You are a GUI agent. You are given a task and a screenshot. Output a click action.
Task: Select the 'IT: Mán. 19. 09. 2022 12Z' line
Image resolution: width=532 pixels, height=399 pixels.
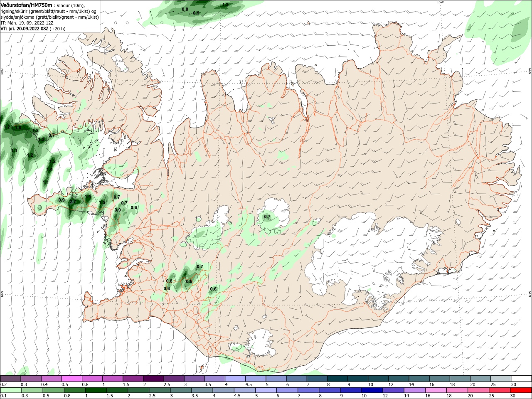[27, 23]
